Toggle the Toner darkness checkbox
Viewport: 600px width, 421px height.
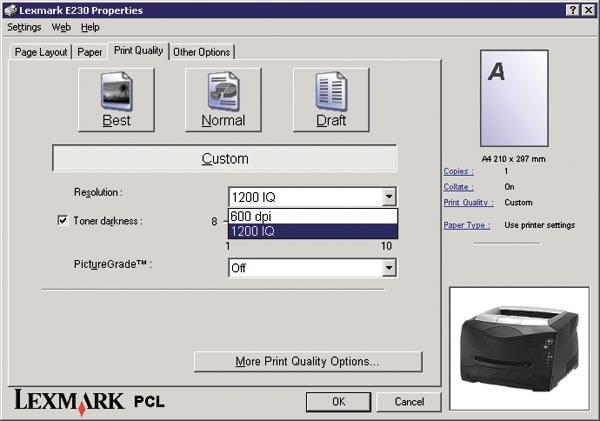(62, 220)
